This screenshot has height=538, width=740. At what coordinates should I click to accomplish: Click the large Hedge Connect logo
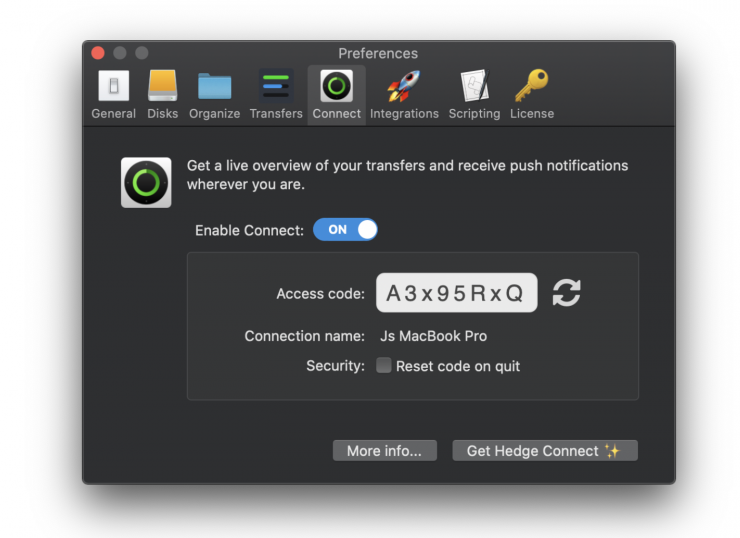(146, 182)
